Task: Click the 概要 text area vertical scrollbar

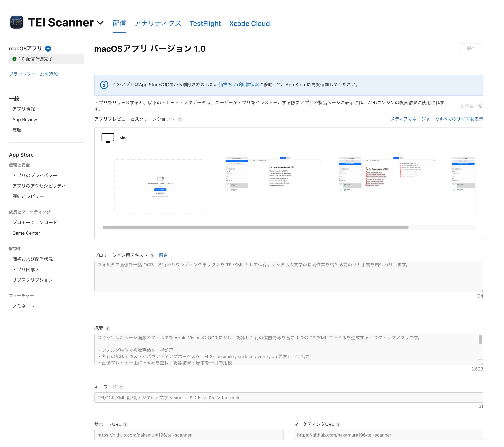Action: click(480, 340)
